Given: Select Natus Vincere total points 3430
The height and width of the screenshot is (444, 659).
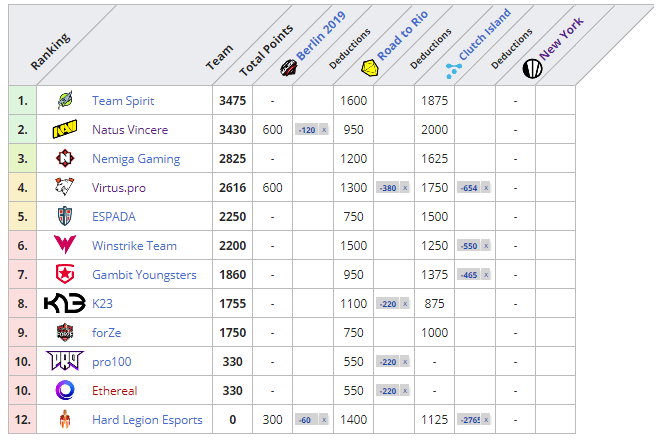Looking at the screenshot, I should pyautogui.click(x=232, y=130).
